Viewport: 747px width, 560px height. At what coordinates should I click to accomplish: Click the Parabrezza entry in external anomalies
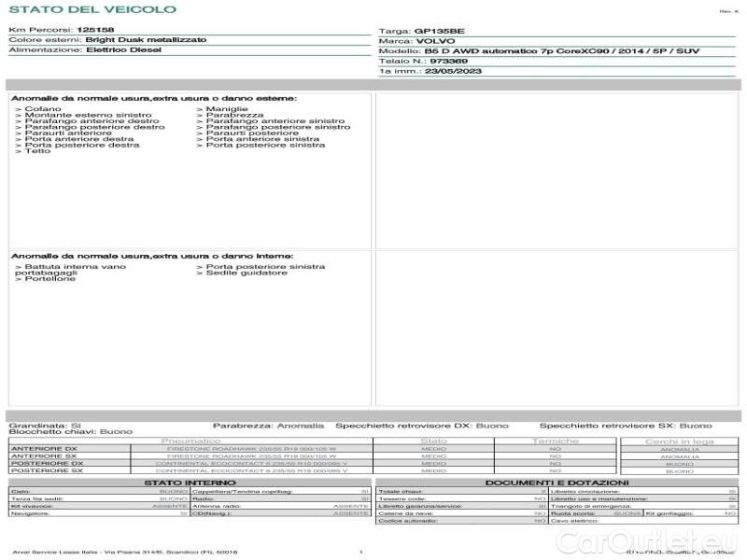[x=230, y=115]
